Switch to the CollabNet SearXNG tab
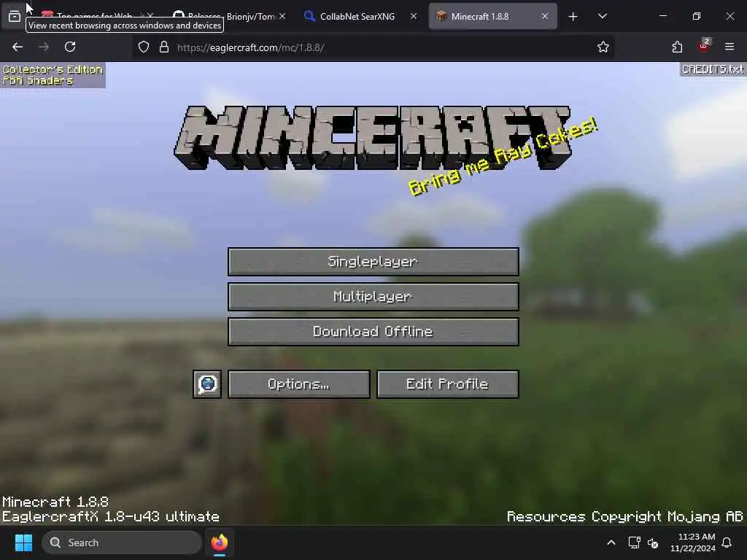 pos(357,16)
